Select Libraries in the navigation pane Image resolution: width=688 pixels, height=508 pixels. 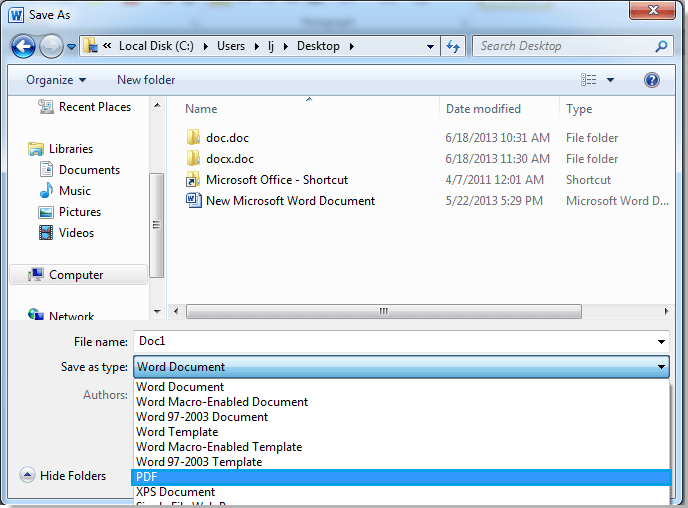click(x=61, y=149)
